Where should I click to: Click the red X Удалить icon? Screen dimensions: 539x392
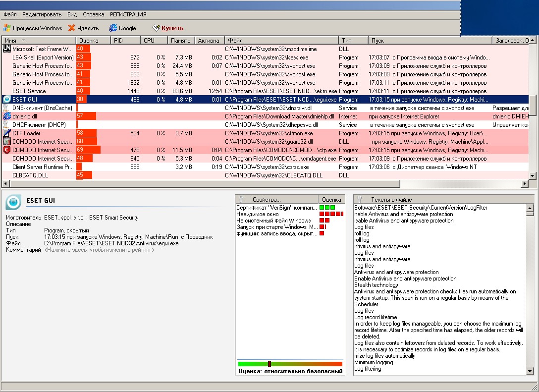point(71,28)
